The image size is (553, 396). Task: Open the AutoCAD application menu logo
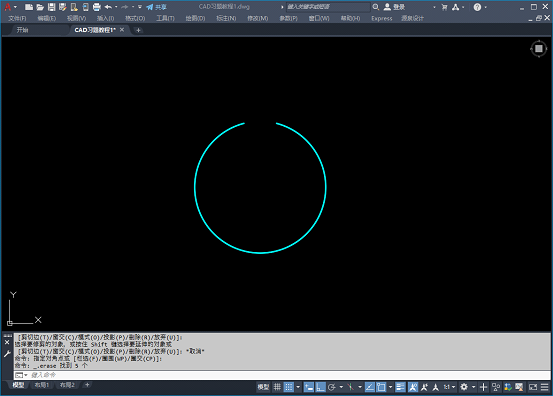point(8,7)
